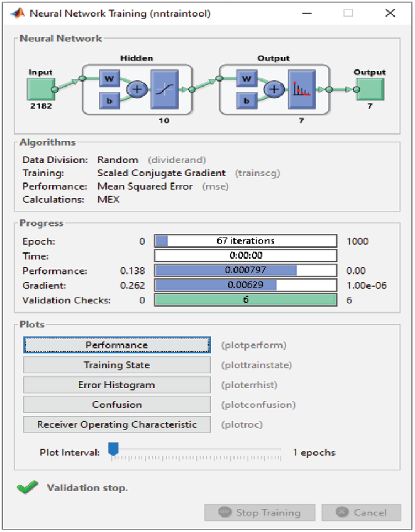The image size is (415, 532).
Task: Click the green Output block
Action: pos(370,89)
